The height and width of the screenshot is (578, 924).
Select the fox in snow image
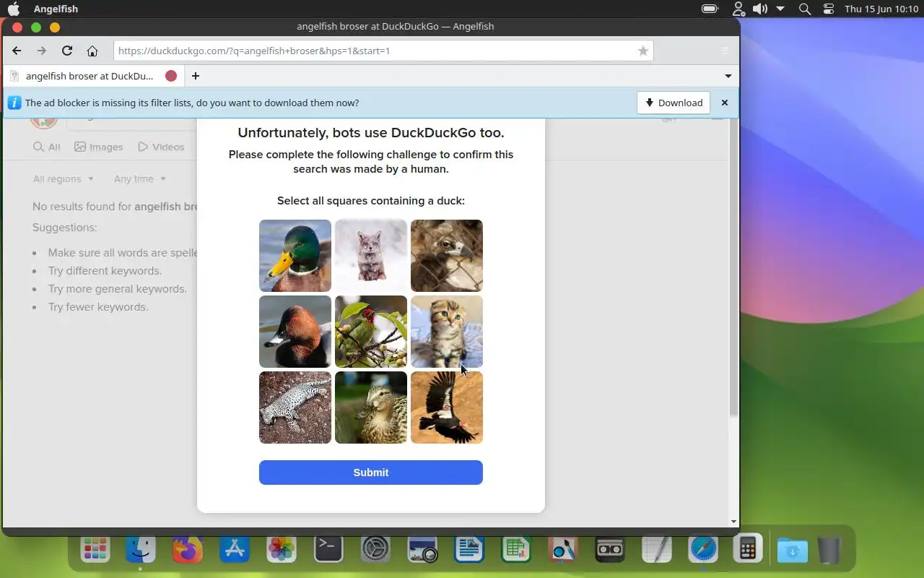point(371,256)
